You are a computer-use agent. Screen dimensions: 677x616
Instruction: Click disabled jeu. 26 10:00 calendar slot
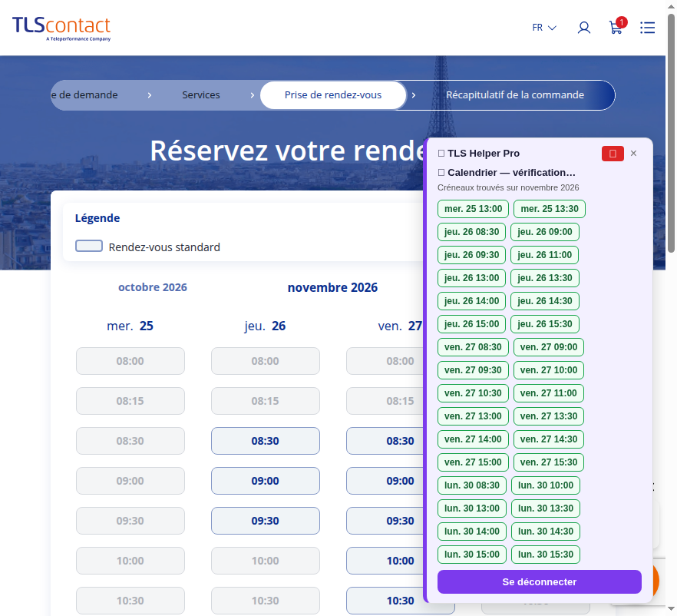pos(265,561)
